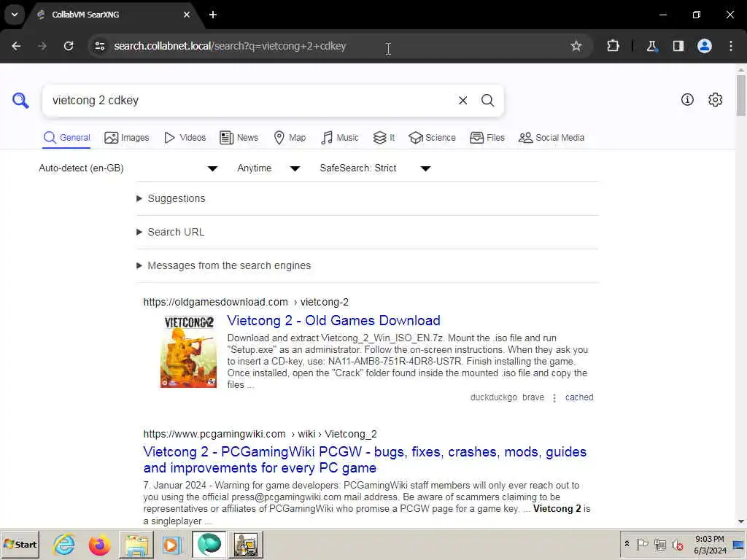Switch to the Social Media category tab
The height and width of the screenshot is (560, 747).
[x=551, y=138]
